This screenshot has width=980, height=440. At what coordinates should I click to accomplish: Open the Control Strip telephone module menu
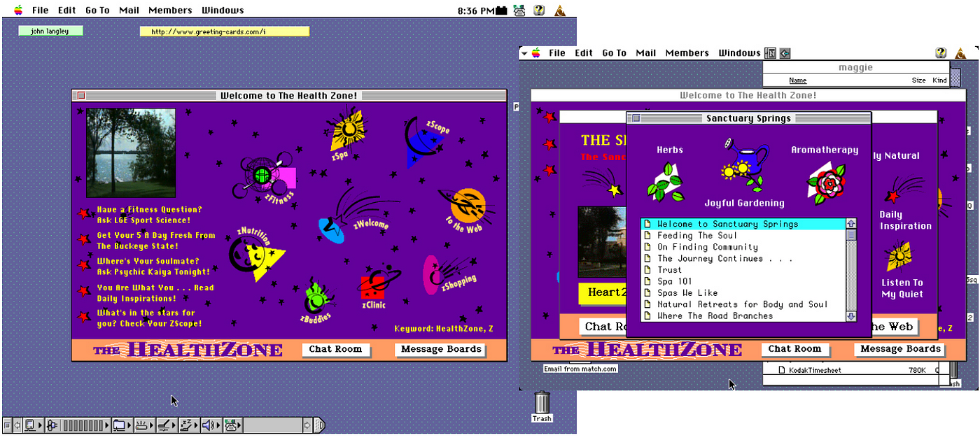click(x=232, y=425)
